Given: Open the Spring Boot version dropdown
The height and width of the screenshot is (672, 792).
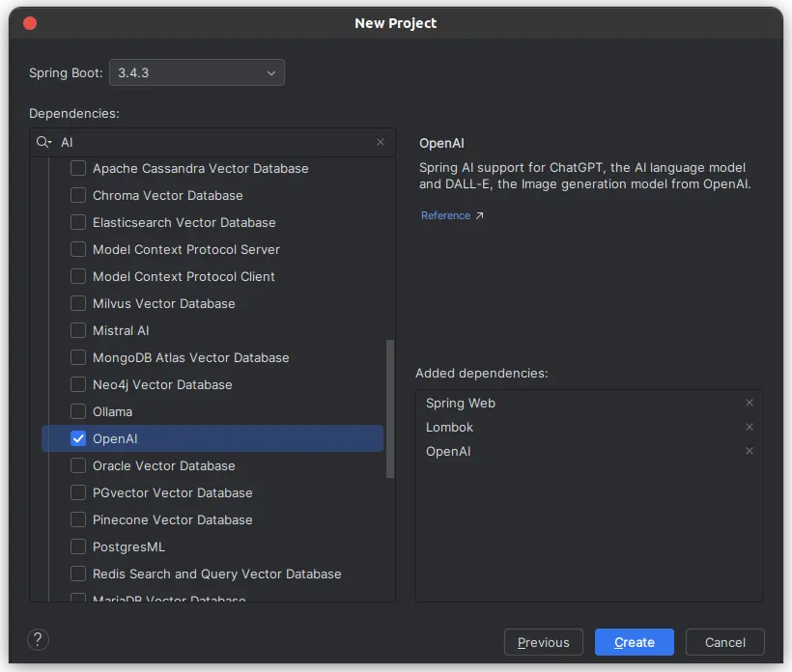Looking at the screenshot, I should (x=197, y=72).
